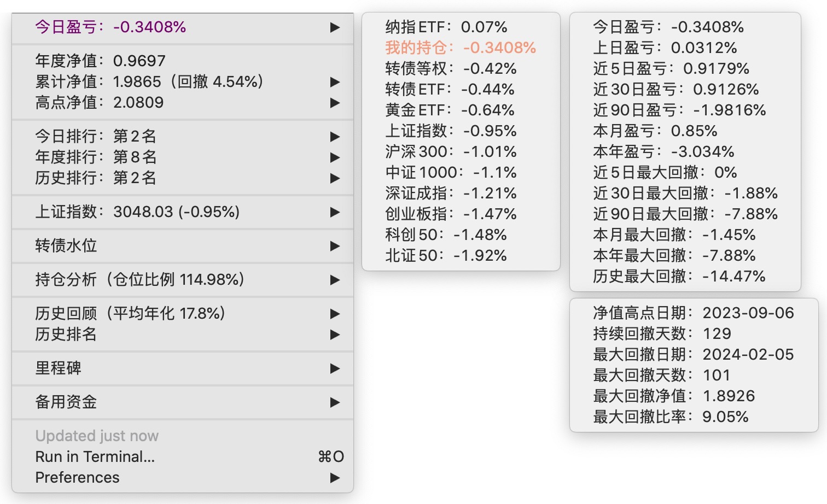Screen dimensions: 827x504
Task: Expand the 今日盈亏 submenu arrow
Action: [x=335, y=27]
